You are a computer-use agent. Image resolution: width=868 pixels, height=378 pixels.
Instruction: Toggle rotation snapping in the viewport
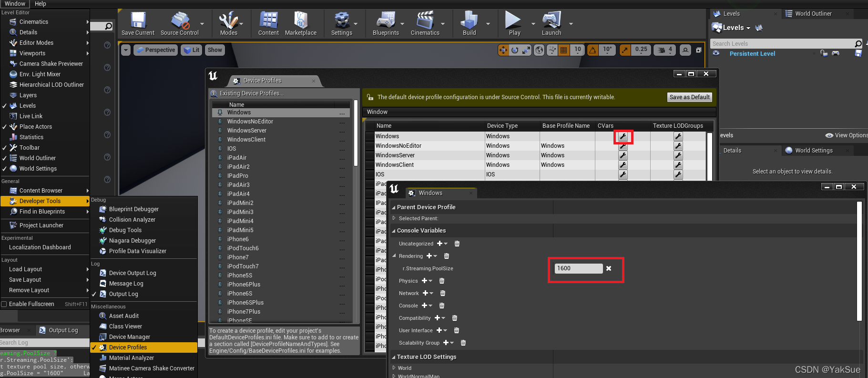pyautogui.click(x=592, y=50)
